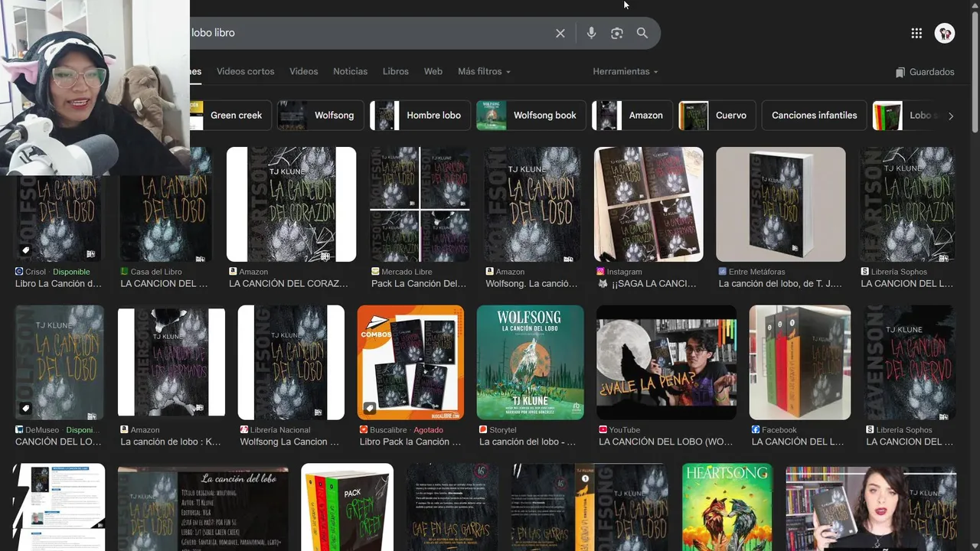Expand the Herramientas dropdown
Image resolution: width=980 pixels, height=551 pixels.
point(625,71)
